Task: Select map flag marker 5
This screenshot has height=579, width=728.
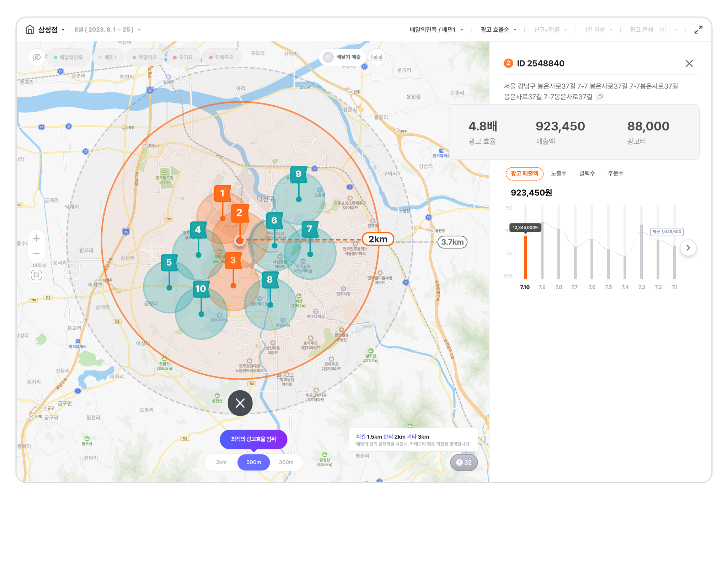Action: (x=169, y=263)
